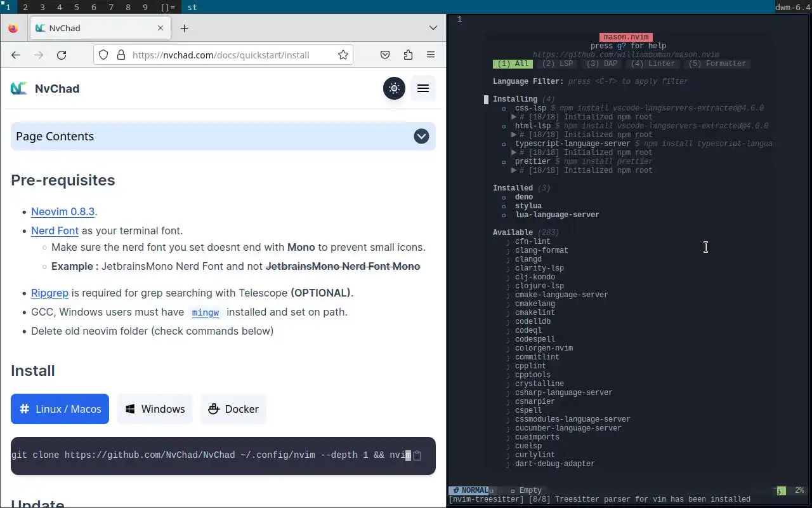Open a new browser tab
Screen dimensions: 812x508
pyautogui.click(x=184, y=28)
